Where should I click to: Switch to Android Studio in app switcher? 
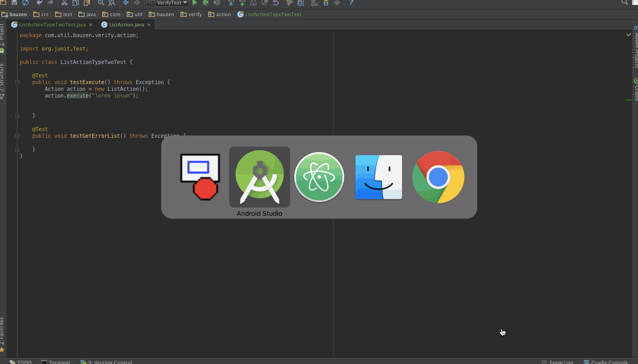[x=260, y=177]
